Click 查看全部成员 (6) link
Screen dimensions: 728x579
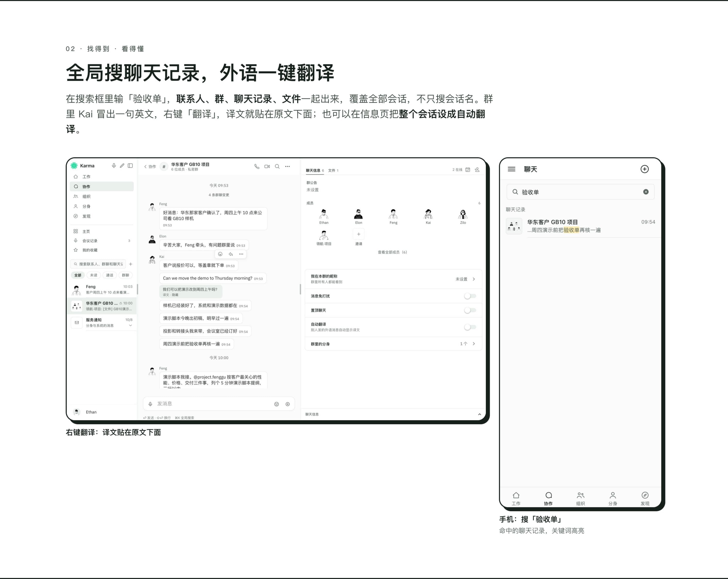tap(392, 252)
